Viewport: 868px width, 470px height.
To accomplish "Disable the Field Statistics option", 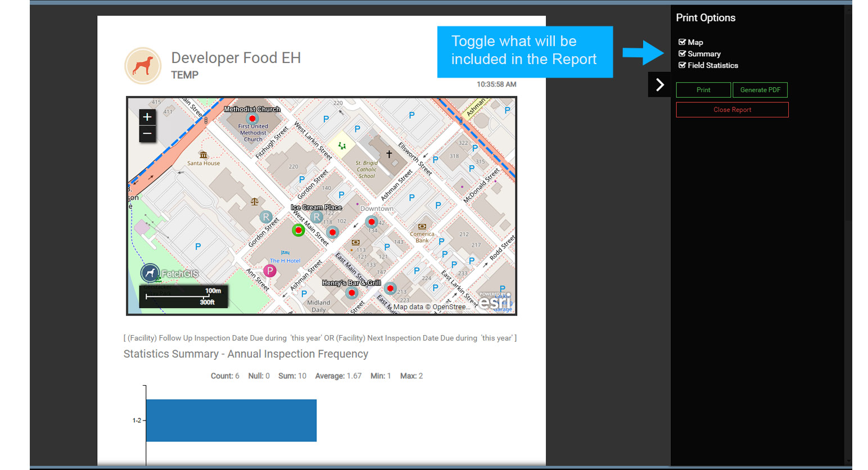I will [682, 65].
